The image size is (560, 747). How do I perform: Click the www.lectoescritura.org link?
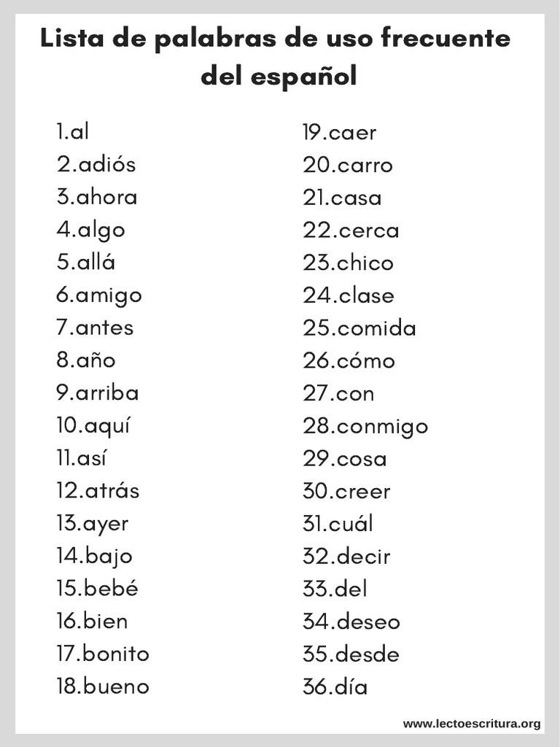[x=472, y=724]
